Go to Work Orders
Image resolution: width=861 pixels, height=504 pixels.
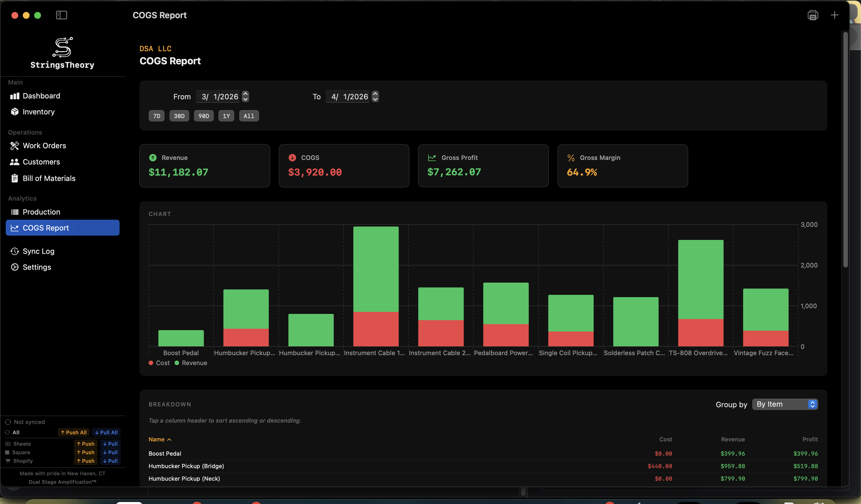coord(44,146)
